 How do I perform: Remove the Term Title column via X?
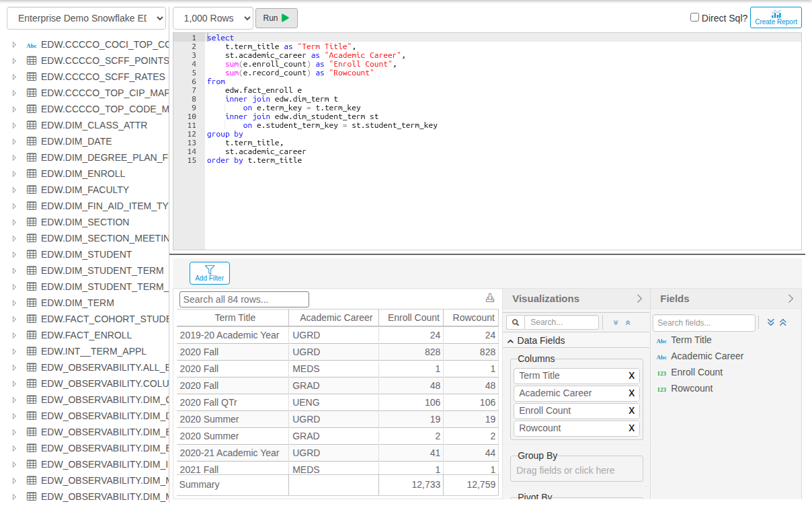point(631,376)
